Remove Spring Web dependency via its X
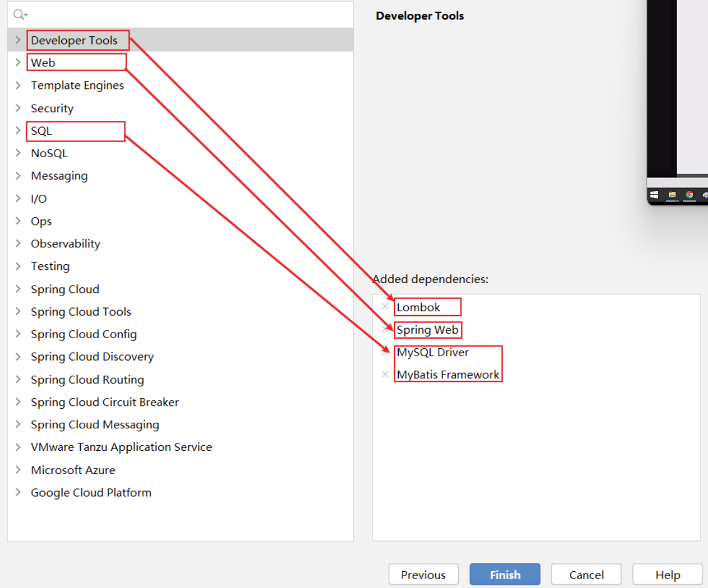 pyautogui.click(x=385, y=329)
